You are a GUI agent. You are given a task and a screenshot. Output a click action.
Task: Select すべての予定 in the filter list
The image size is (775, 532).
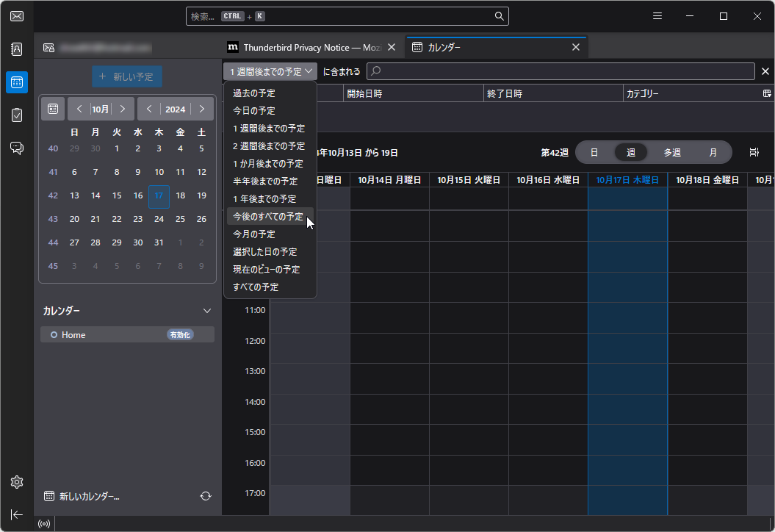(270, 287)
